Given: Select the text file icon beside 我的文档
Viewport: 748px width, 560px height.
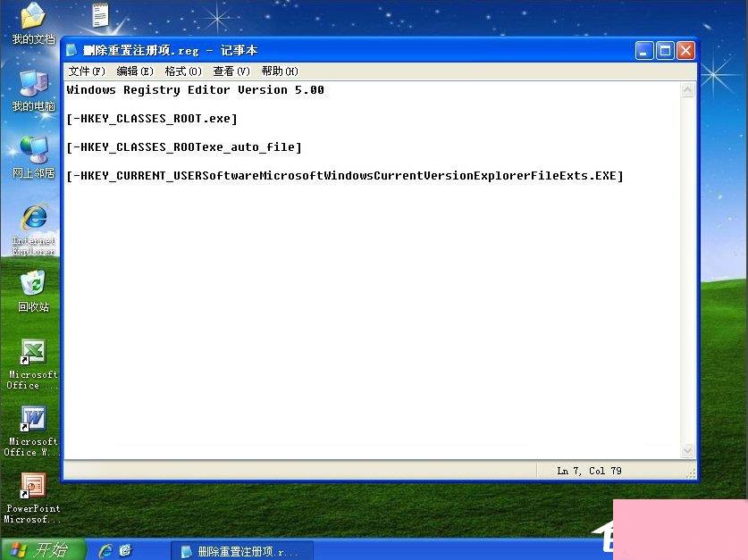Looking at the screenshot, I should click(x=100, y=14).
